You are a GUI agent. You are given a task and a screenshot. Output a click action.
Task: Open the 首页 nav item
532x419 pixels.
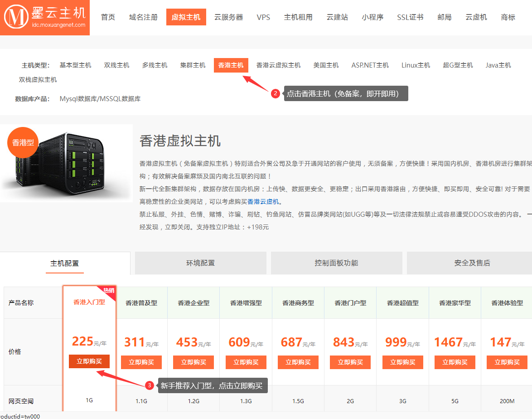coord(108,17)
